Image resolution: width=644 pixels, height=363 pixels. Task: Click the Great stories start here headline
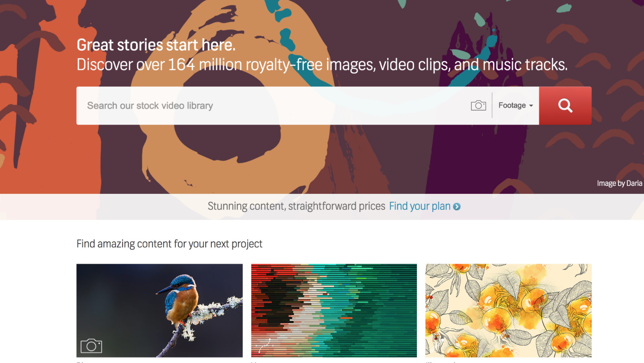[156, 44]
